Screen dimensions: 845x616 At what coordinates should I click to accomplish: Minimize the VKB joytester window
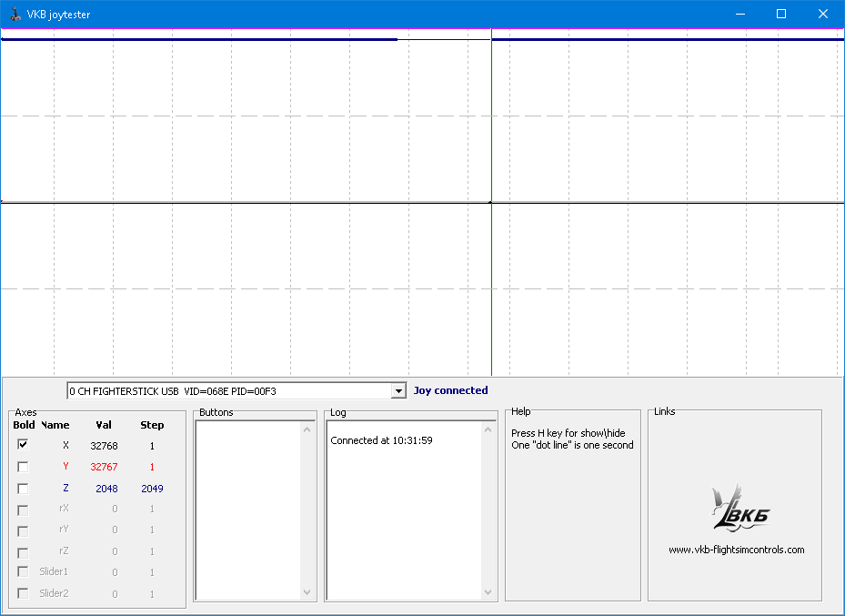click(x=739, y=14)
